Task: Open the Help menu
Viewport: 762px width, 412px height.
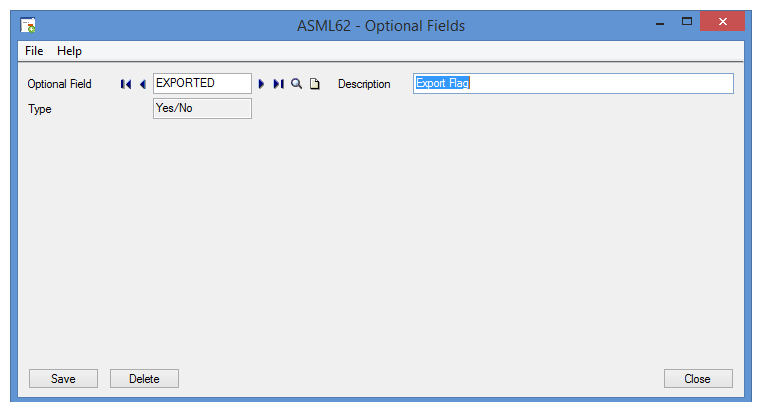Action: pyautogui.click(x=69, y=51)
